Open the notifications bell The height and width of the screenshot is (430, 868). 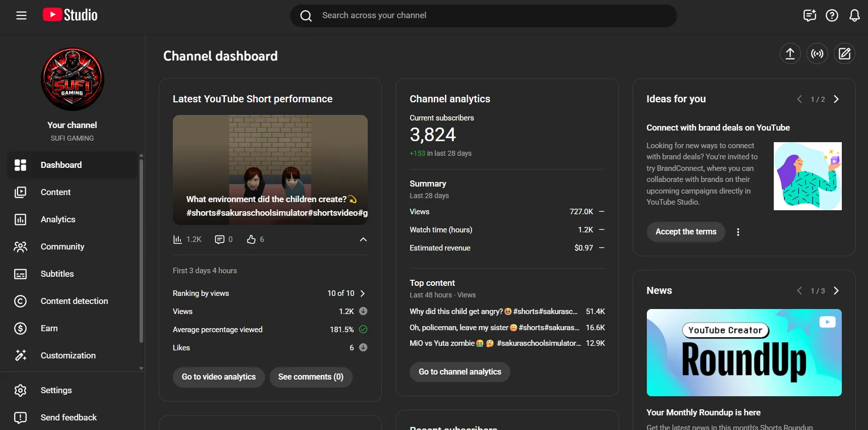tap(854, 16)
